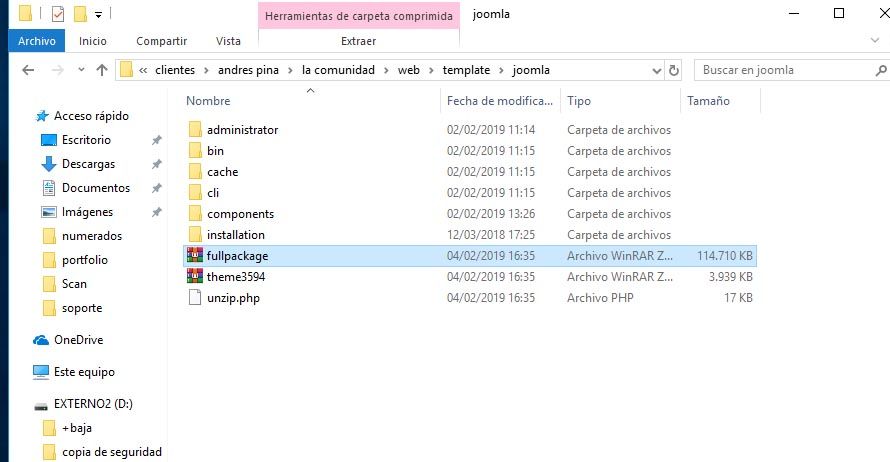Click the unzip.php file icon

click(x=195, y=297)
